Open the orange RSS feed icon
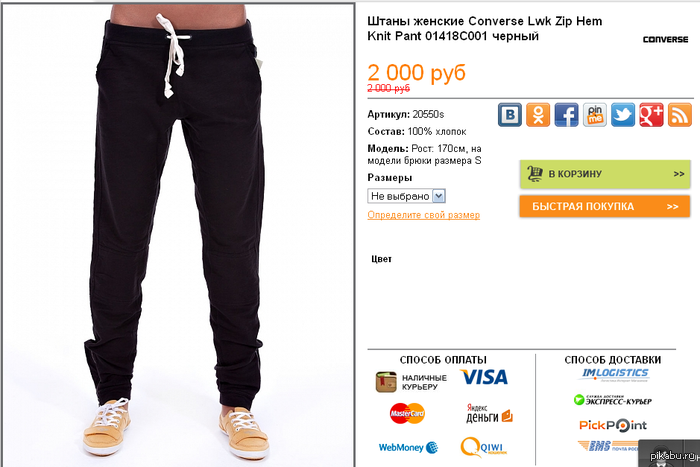The image size is (700, 467). (679, 115)
